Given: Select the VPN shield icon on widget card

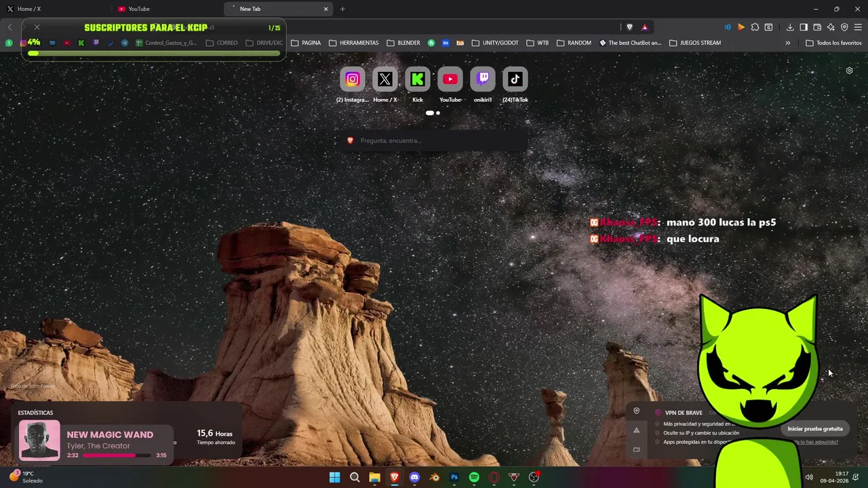Looking at the screenshot, I should (x=636, y=411).
